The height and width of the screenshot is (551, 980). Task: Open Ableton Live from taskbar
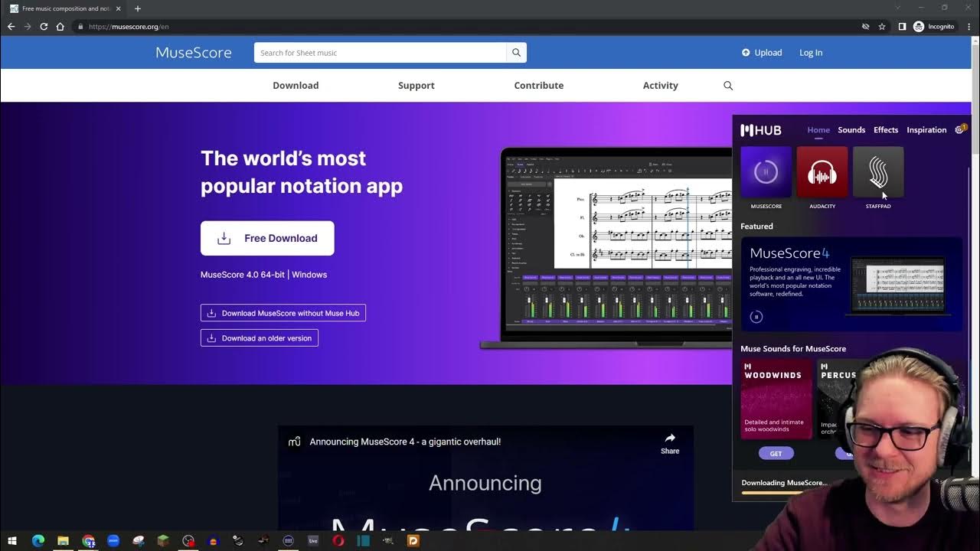(x=313, y=541)
